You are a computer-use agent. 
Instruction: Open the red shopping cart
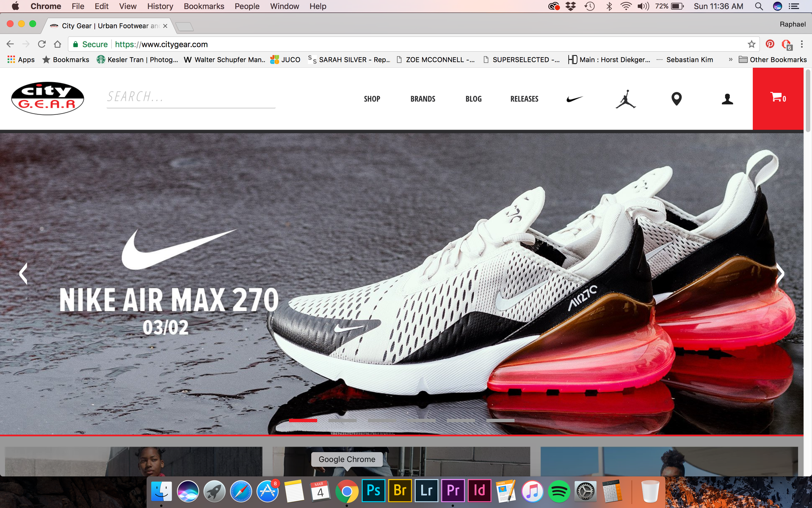click(x=778, y=98)
